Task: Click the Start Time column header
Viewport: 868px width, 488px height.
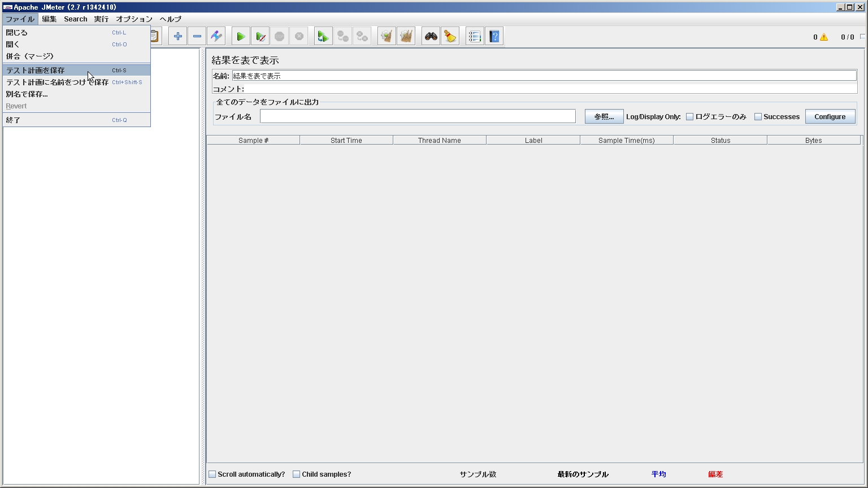Action: pos(346,141)
